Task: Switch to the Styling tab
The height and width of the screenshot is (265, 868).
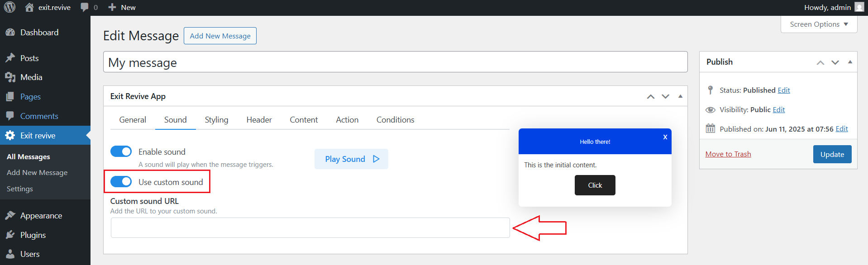Action: (216, 120)
